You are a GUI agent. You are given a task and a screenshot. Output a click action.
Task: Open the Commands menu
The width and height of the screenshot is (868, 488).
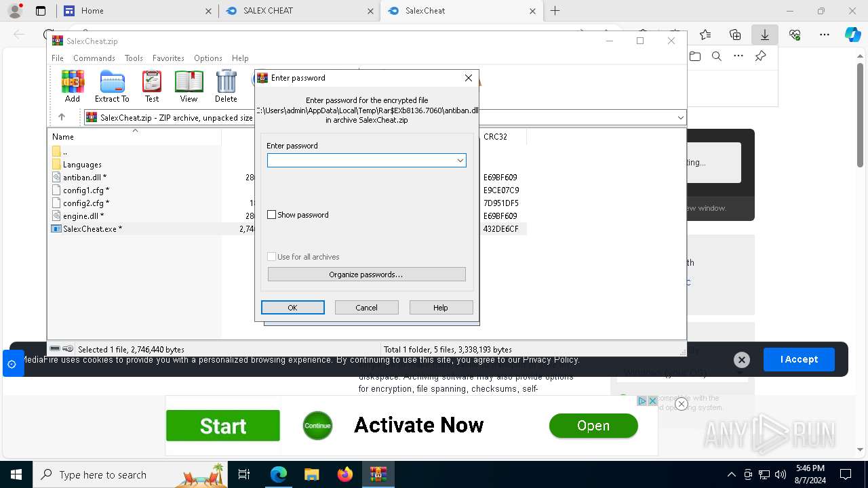tap(94, 58)
